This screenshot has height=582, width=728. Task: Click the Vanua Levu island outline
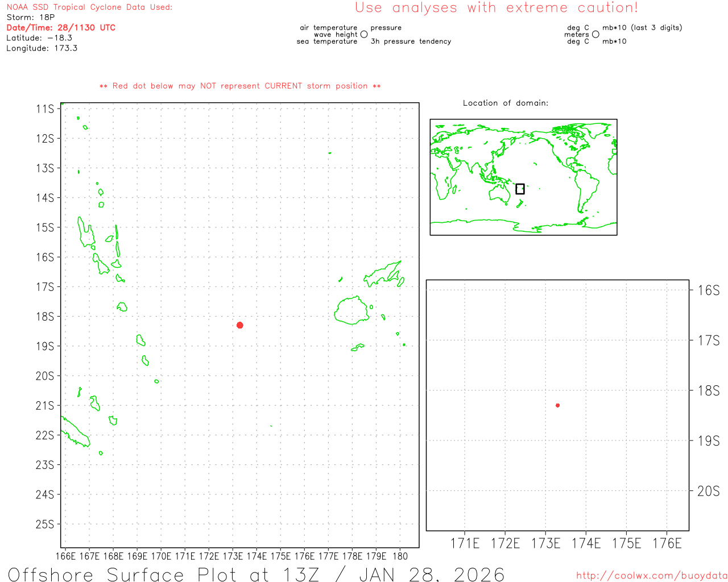tap(383, 274)
